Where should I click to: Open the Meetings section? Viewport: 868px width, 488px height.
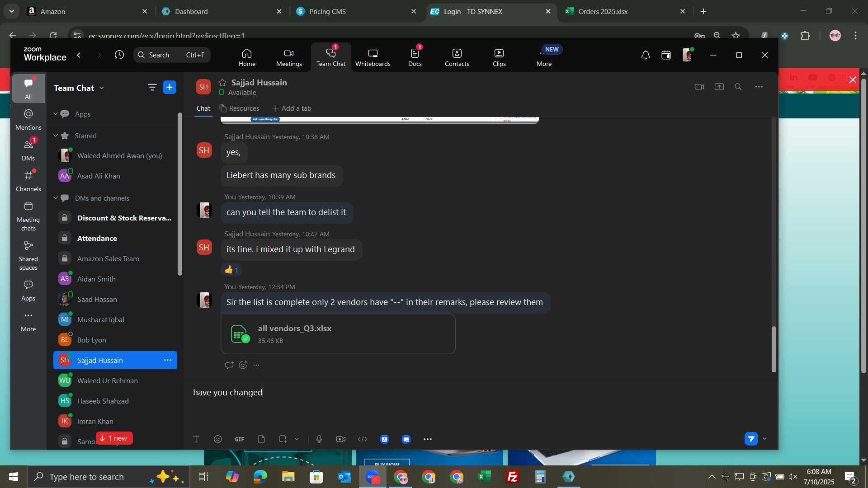[x=289, y=58]
